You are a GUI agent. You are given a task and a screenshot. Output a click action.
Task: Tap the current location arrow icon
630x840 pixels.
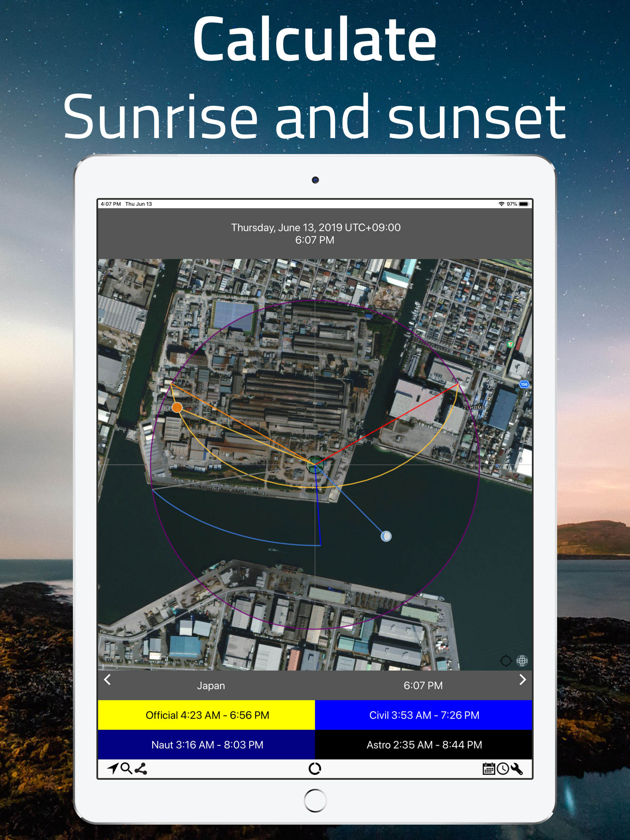pyautogui.click(x=113, y=768)
